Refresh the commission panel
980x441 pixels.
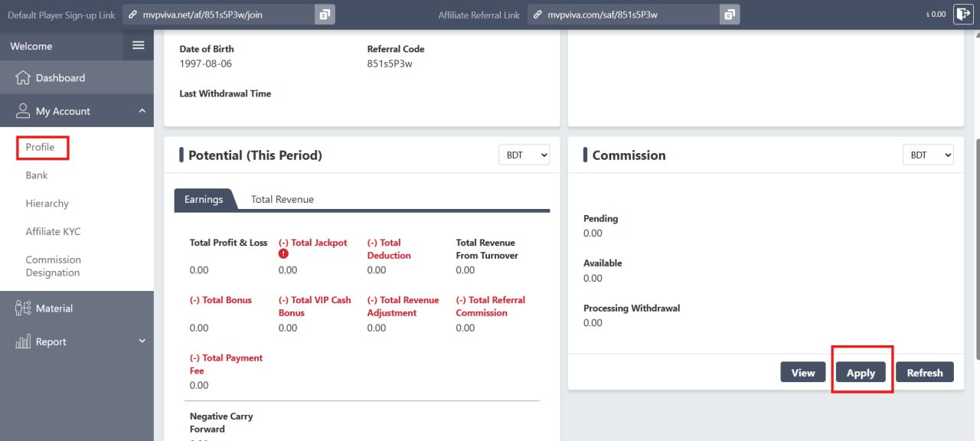tap(924, 373)
